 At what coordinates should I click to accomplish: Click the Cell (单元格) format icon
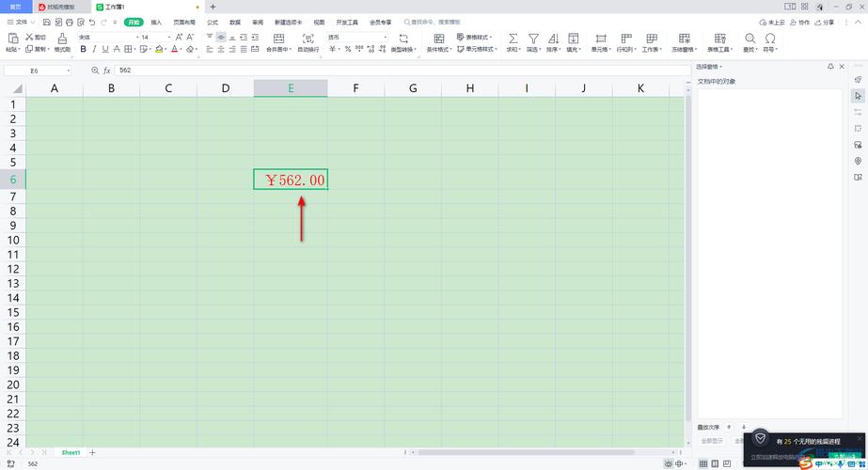[601, 39]
